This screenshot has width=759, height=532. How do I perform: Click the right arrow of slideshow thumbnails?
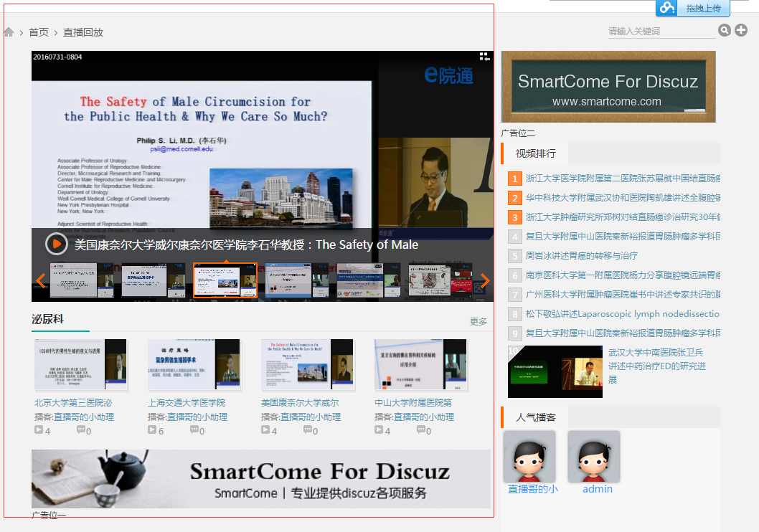click(x=484, y=280)
